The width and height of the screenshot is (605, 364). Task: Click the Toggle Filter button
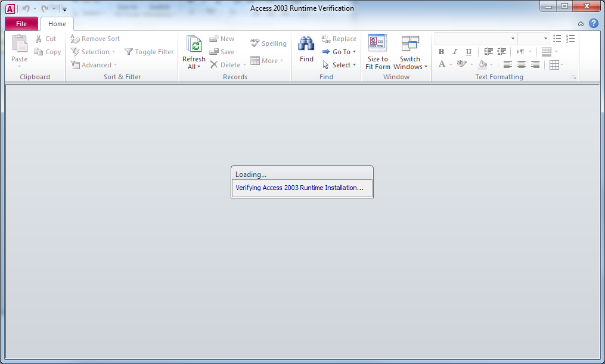tap(149, 52)
